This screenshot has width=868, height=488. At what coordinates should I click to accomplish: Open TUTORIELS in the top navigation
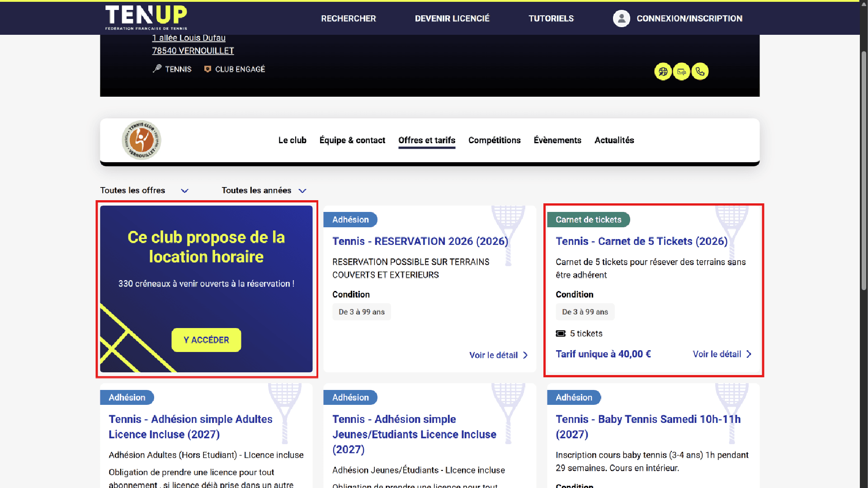551,19
